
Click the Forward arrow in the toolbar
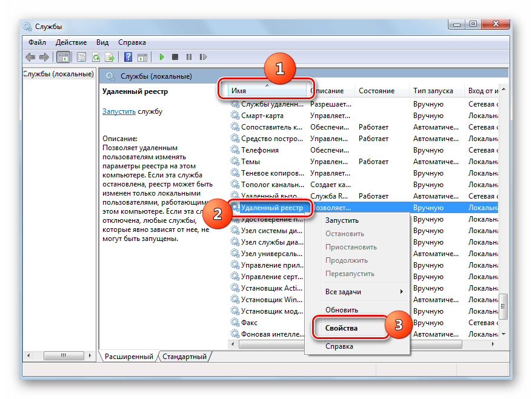pyautogui.click(x=44, y=57)
